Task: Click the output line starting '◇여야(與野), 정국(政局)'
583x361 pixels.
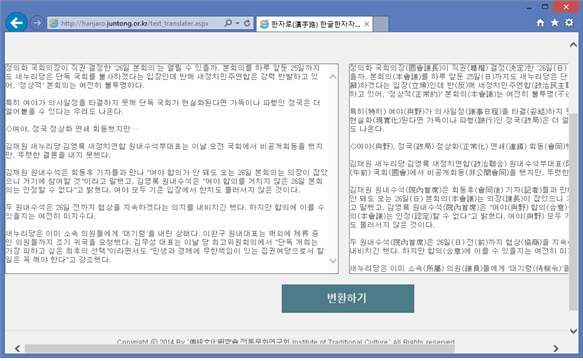Action: coord(459,146)
